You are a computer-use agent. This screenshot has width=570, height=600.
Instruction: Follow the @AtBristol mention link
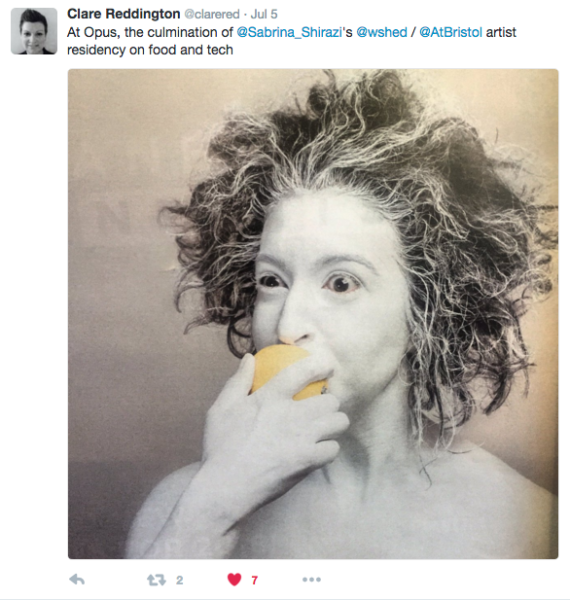450,32
